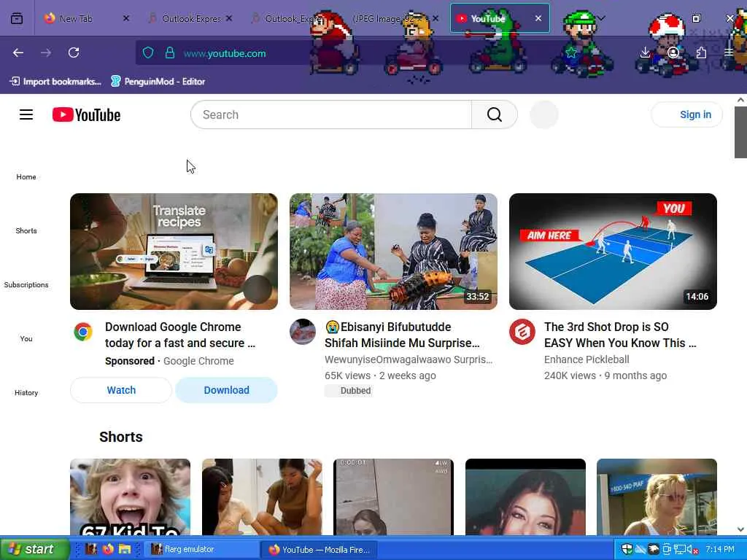Open the Windows start menu
The height and width of the screenshot is (560, 747).
pos(34,549)
